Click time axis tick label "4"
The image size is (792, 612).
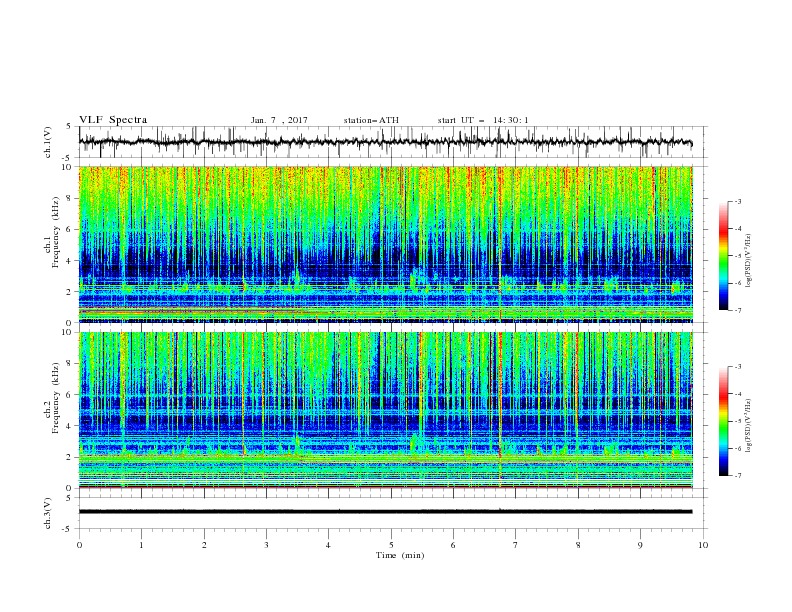pos(328,545)
